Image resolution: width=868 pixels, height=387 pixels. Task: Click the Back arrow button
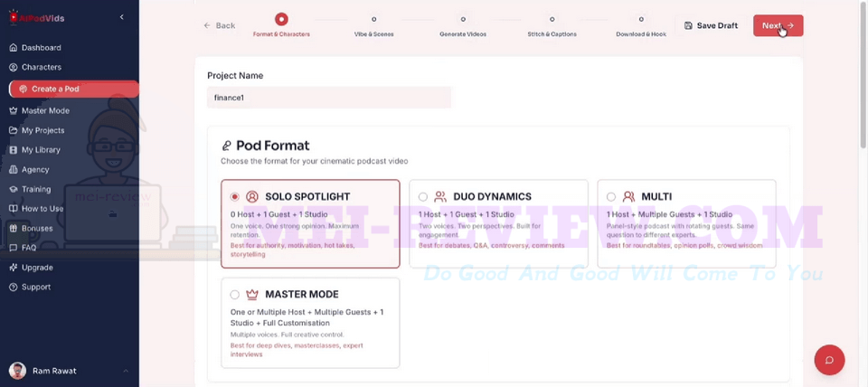(x=219, y=25)
